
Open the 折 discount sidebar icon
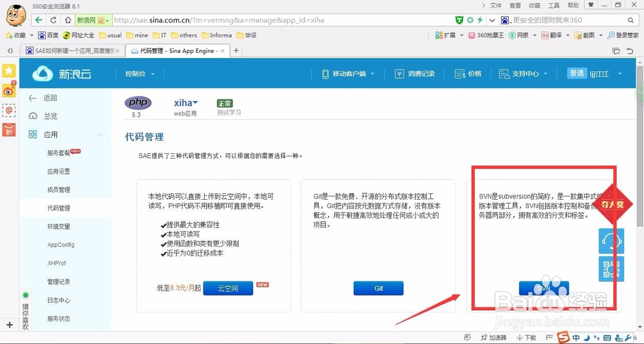pyautogui.click(x=9, y=130)
